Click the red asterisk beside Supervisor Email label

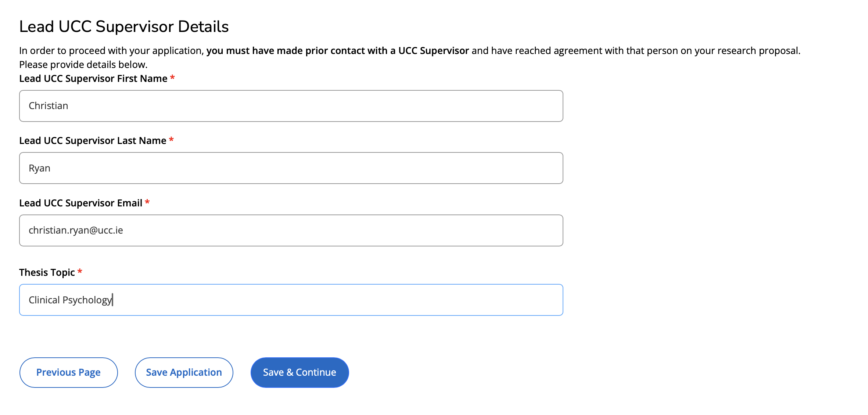point(147,202)
